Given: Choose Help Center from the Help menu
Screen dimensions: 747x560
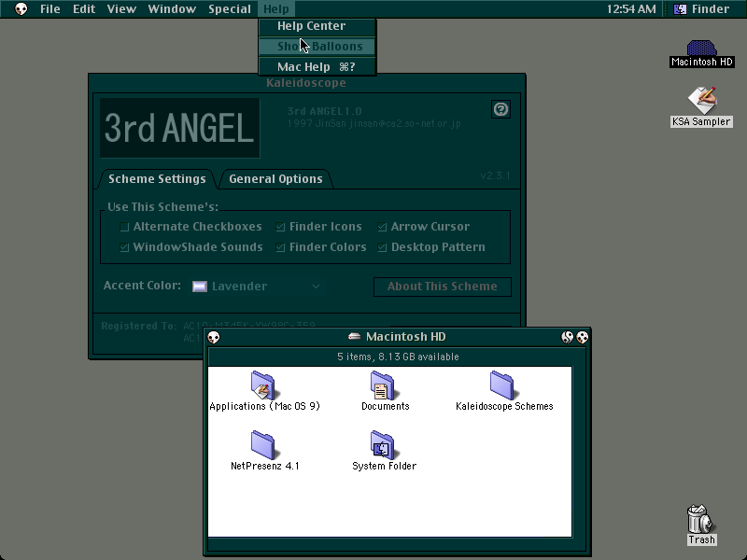Looking at the screenshot, I should 317,26.
